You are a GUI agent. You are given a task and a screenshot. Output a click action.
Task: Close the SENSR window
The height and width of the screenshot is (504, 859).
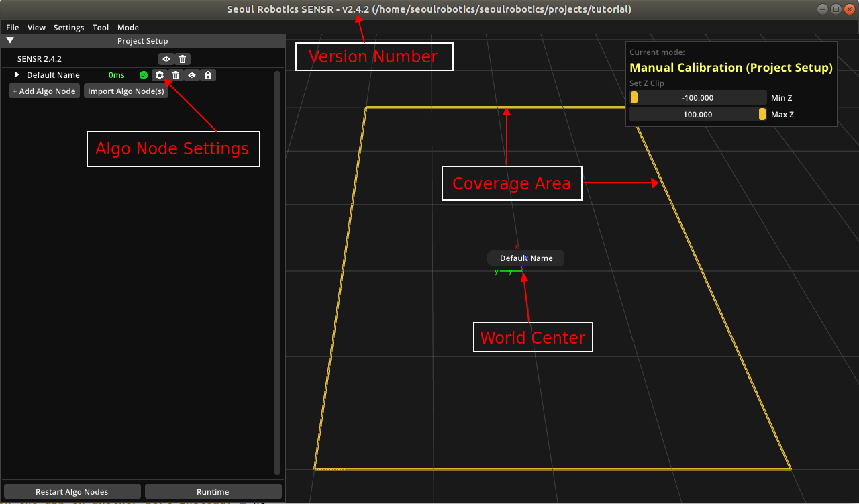tap(849, 9)
